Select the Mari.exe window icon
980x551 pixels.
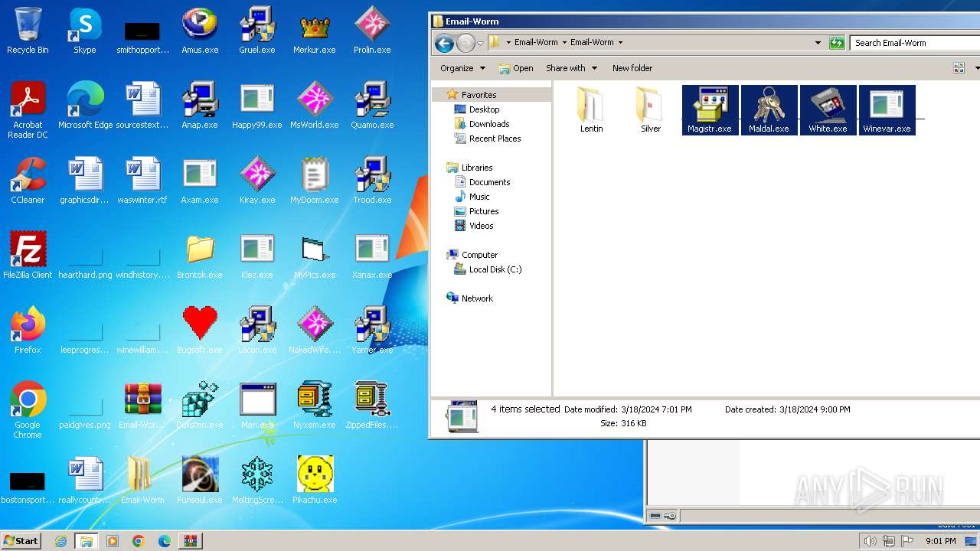257,406
